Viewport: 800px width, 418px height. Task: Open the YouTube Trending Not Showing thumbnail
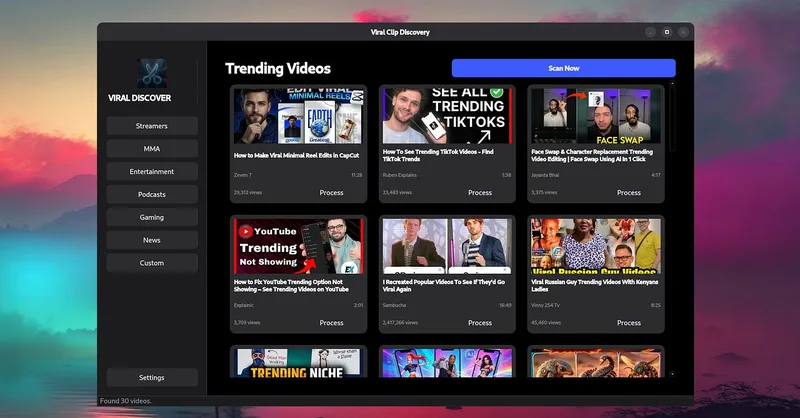click(x=298, y=247)
